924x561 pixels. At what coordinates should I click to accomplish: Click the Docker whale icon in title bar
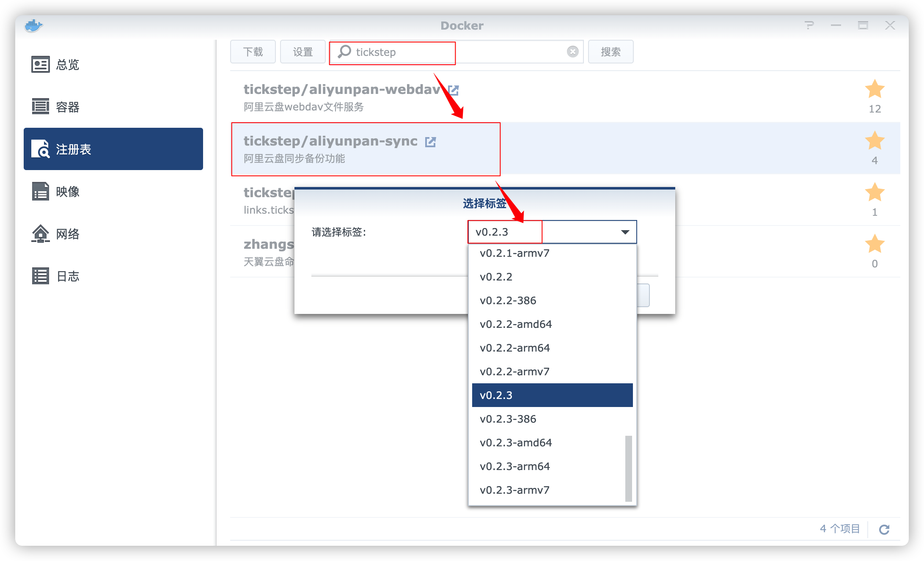pos(33,26)
